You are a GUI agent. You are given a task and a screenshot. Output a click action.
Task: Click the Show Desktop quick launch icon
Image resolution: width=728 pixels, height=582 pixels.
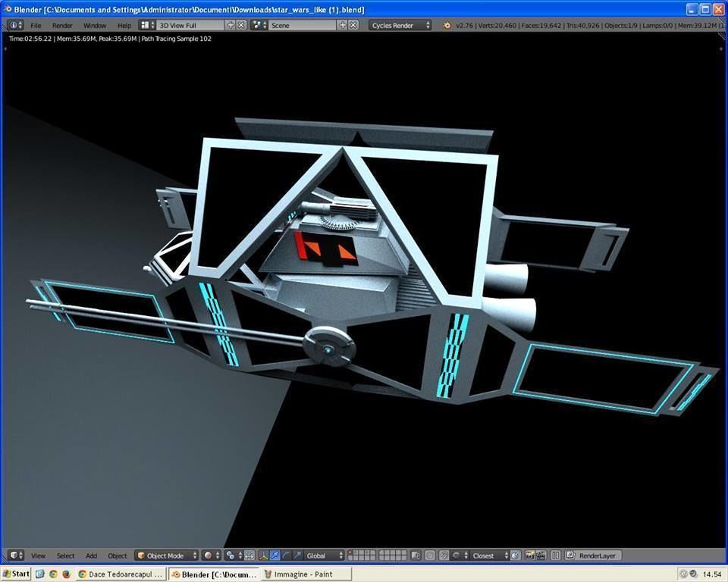click(x=40, y=574)
